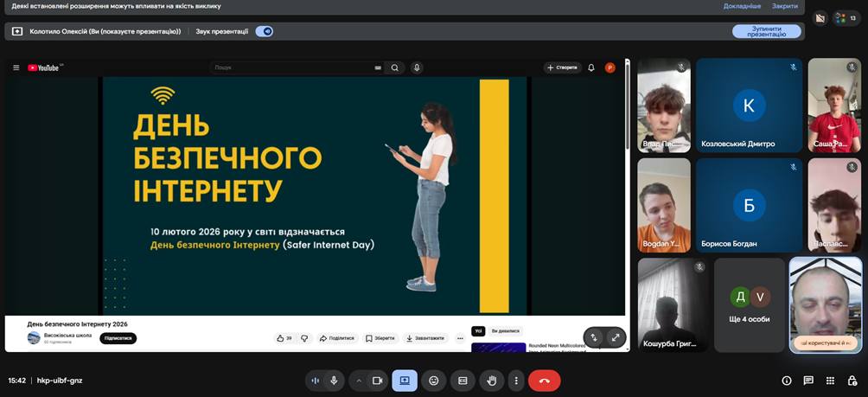868x397 pixels.
Task: Open the meeting details info icon
Action: coord(787,381)
